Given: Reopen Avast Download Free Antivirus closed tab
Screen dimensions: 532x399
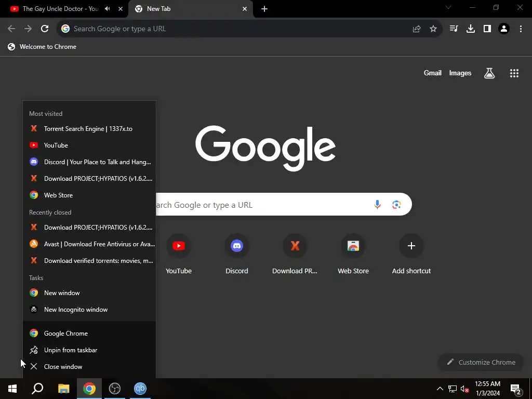Looking at the screenshot, I should pyautogui.click(x=89, y=244).
